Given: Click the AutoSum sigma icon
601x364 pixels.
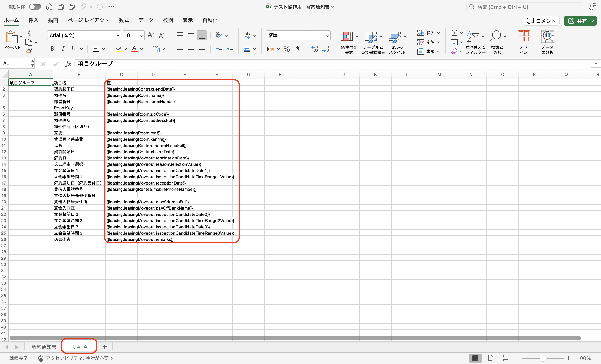Looking at the screenshot, I should click(x=454, y=33).
